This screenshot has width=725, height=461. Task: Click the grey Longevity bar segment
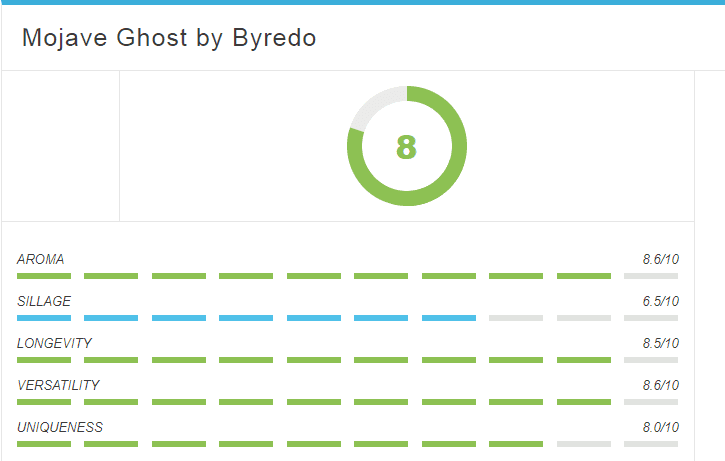point(651,360)
